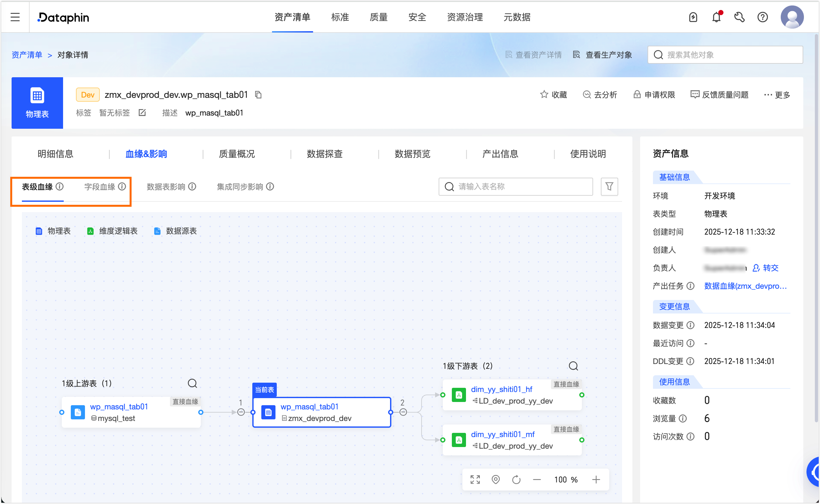Open the hamburger navigation menu
Viewport: 820px width, 504px height.
pyautogui.click(x=15, y=17)
